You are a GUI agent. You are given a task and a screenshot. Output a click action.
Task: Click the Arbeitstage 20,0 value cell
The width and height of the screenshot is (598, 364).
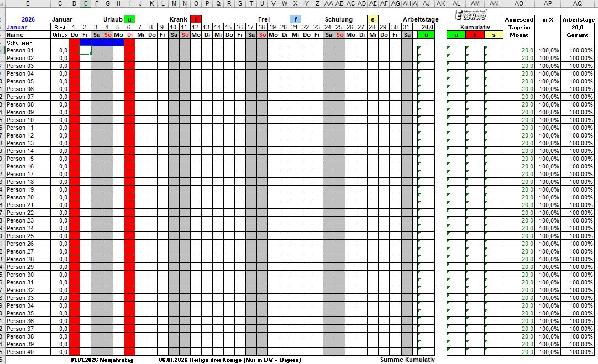[x=426, y=27]
